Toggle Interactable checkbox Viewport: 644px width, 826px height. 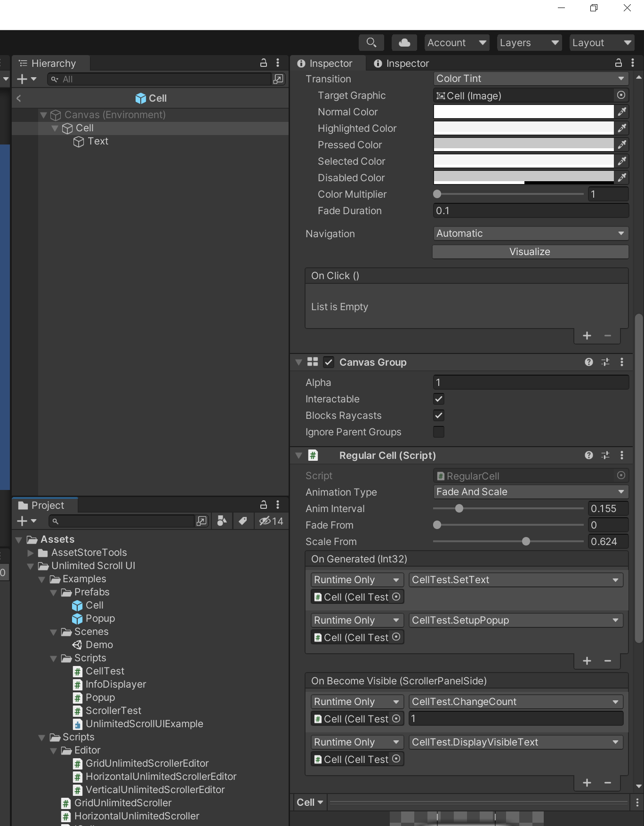[439, 399]
